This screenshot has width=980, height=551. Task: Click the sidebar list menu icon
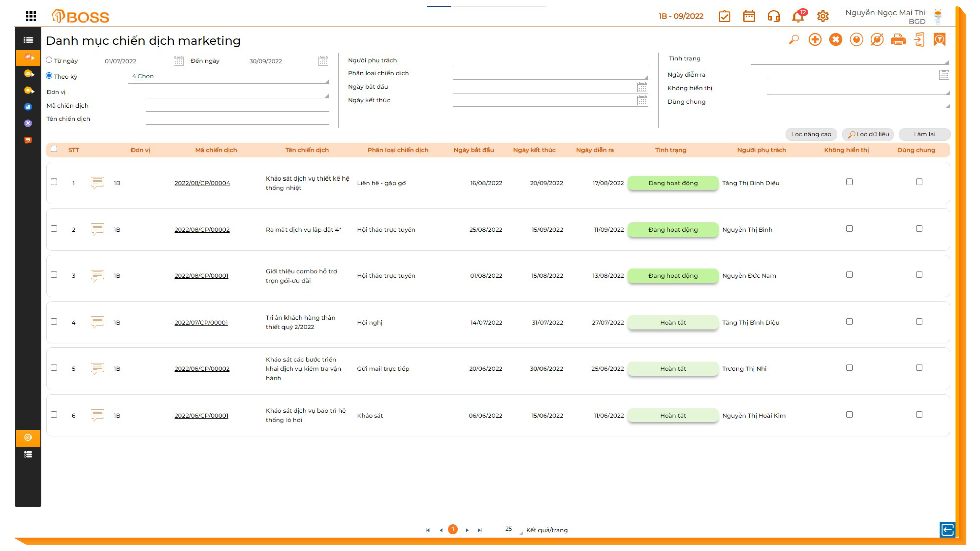click(x=28, y=40)
